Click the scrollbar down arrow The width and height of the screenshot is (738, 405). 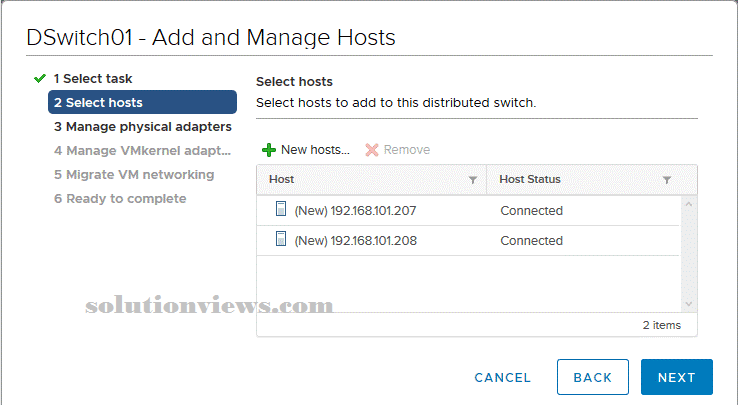689,304
